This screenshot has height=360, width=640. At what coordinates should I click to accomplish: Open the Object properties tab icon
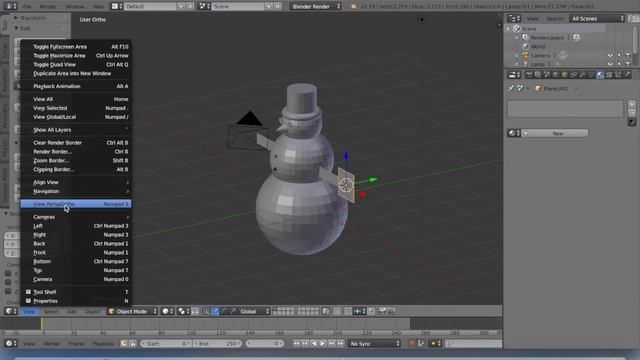(565, 75)
